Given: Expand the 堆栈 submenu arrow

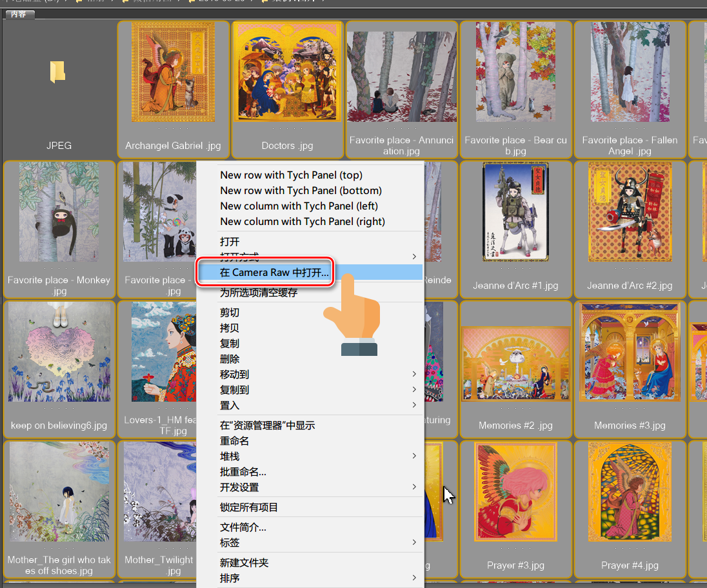Looking at the screenshot, I should [414, 456].
